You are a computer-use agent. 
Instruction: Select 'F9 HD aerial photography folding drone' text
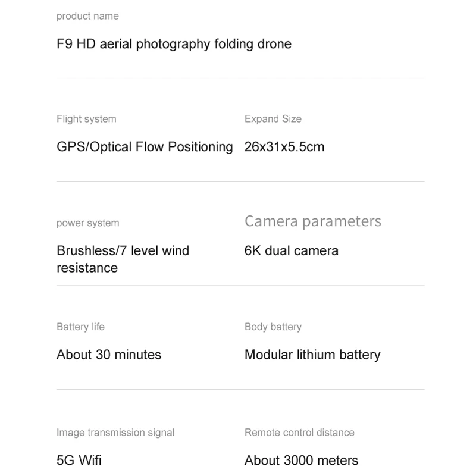click(174, 44)
